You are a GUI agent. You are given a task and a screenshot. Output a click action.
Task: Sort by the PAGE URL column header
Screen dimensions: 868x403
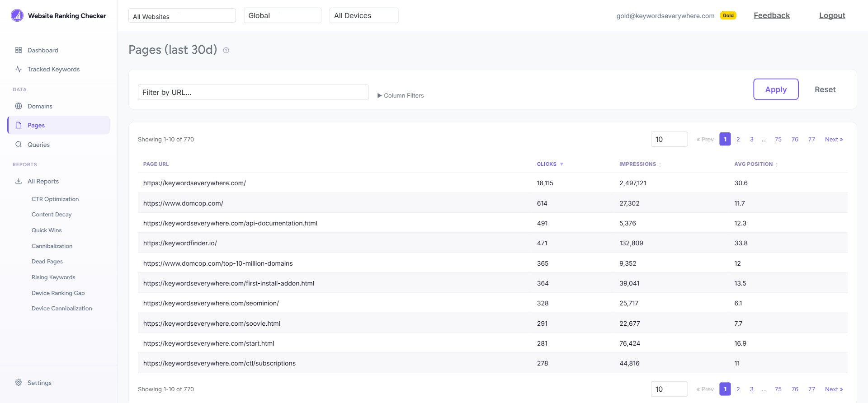[156, 164]
